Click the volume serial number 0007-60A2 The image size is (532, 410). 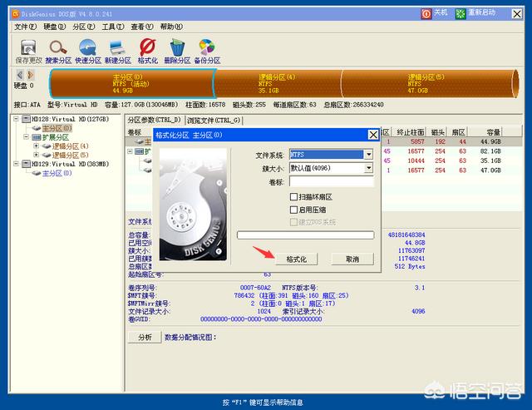[255, 288]
